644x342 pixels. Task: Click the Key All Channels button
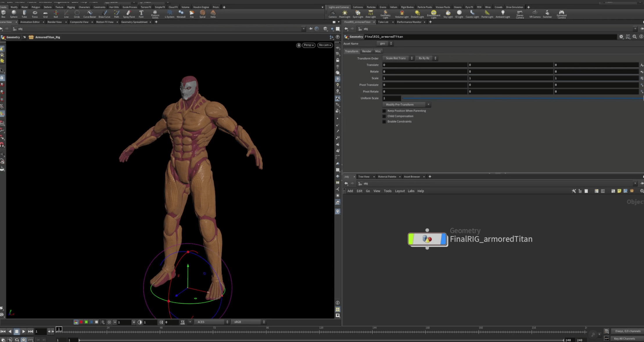click(x=624, y=339)
